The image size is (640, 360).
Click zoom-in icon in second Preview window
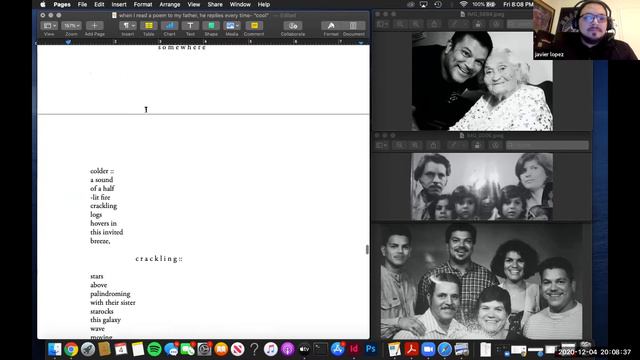[x=415, y=145]
